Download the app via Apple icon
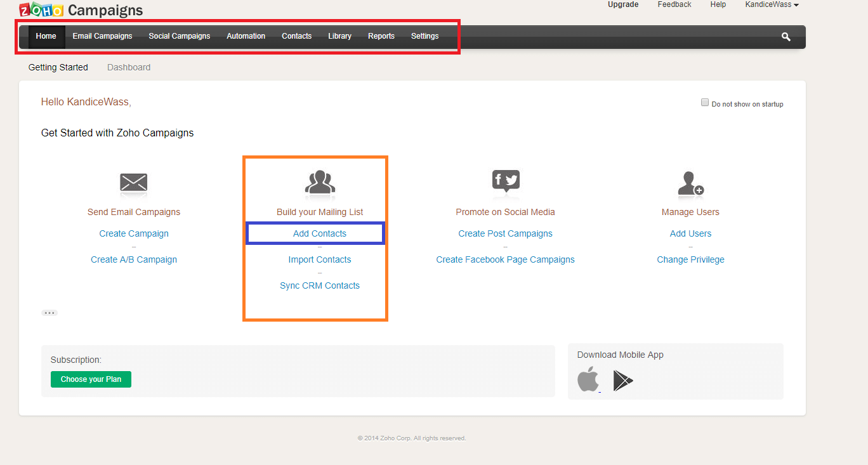 coord(588,379)
